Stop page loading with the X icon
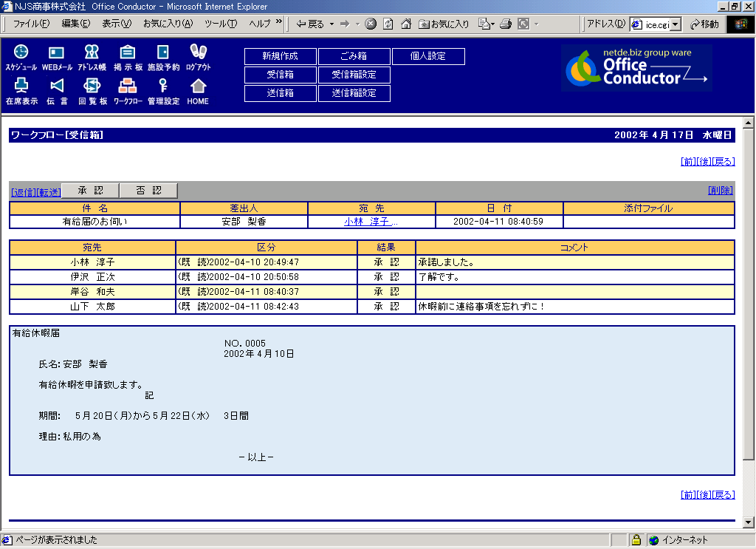 pyautogui.click(x=371, y=24)
